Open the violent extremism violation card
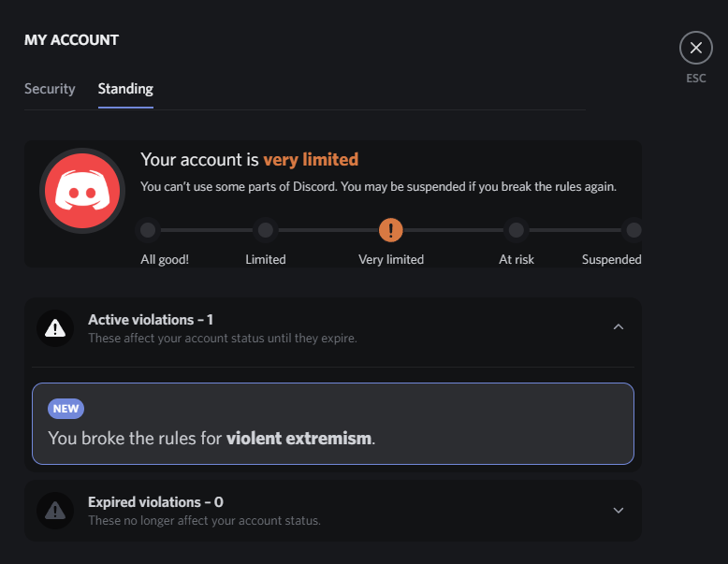This screenshot has height=564, width=728. pos(333,424)
